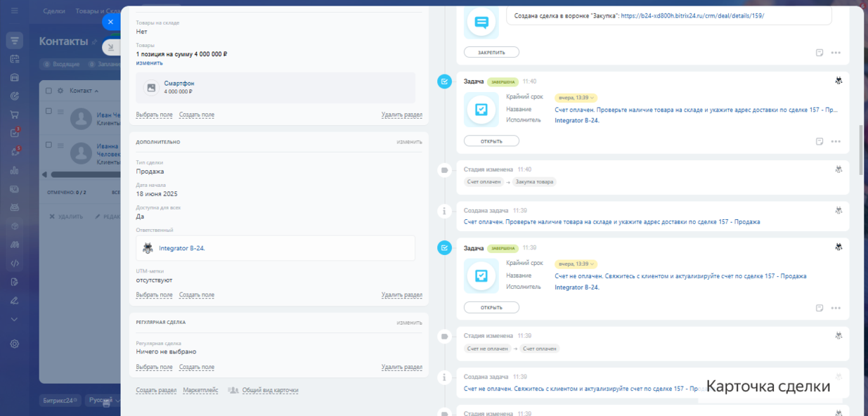
Task: Toggle the select-all checkbox in the contacts header
Action: [x=48, y=91]
